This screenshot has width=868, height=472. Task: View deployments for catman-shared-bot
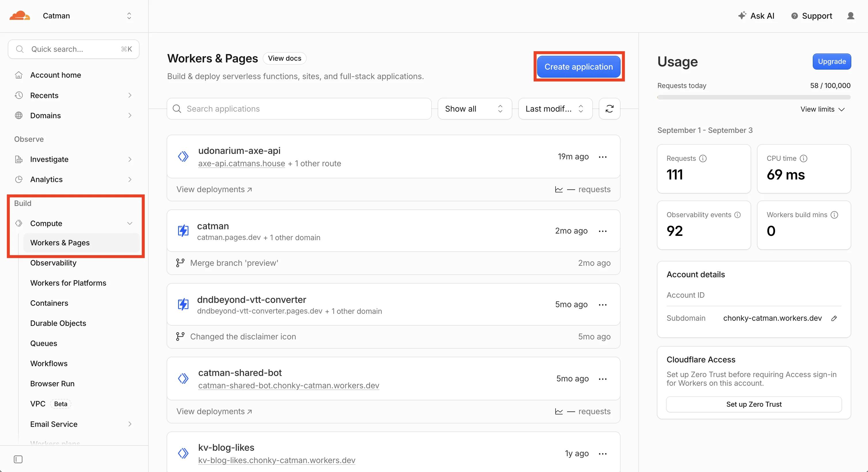[x=214, y=411]
